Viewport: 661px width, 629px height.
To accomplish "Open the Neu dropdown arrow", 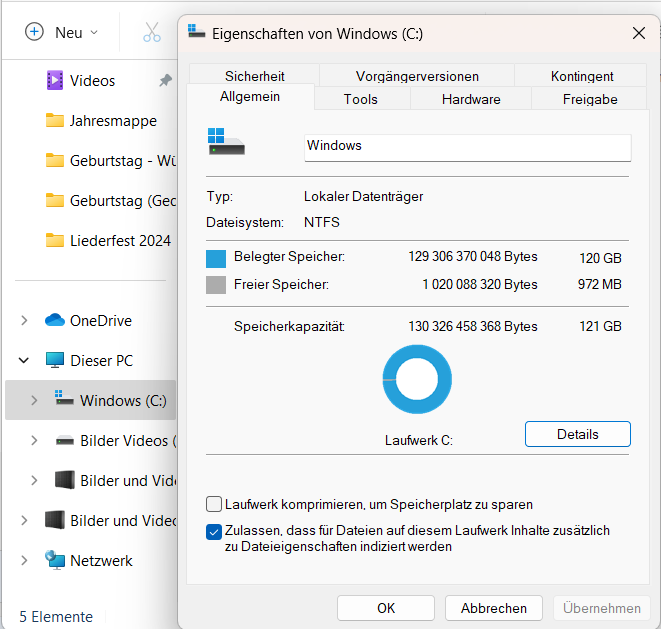I will pyautogui.click(x=94, y=32).
